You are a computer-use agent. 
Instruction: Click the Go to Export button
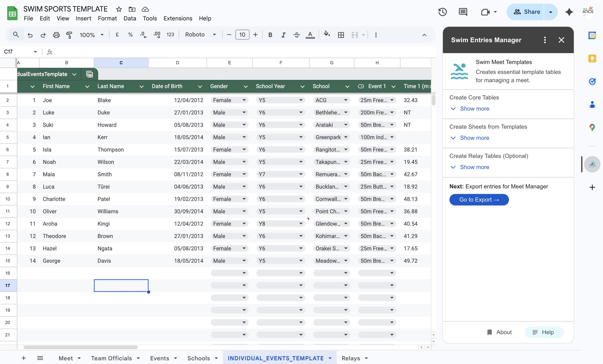coord(479,200)
